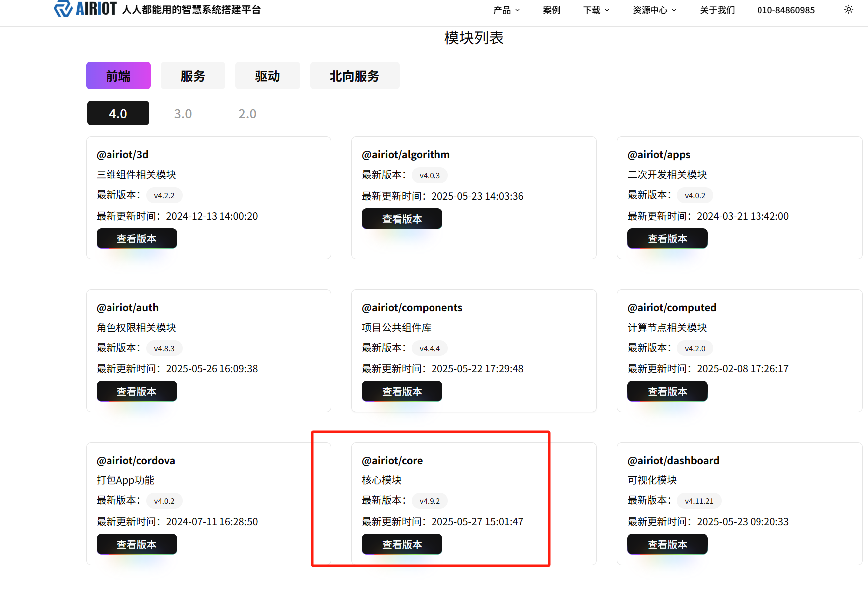Click the 项目公共组件库 description
This screenshot has height=589, width=868.
(x=397, y=328)
